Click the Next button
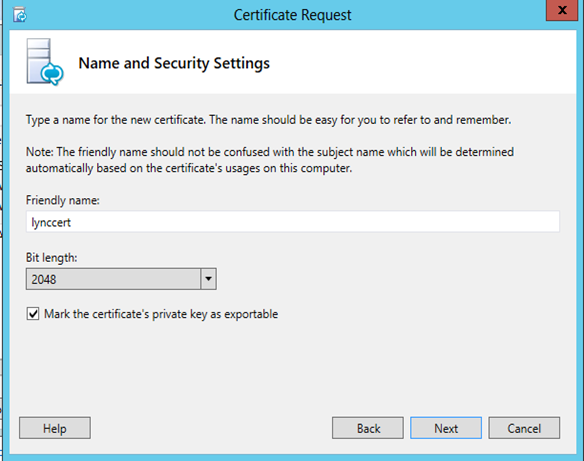Image resolution: width=584 pixels, height=461 pixels. click(x=446, y=428)
